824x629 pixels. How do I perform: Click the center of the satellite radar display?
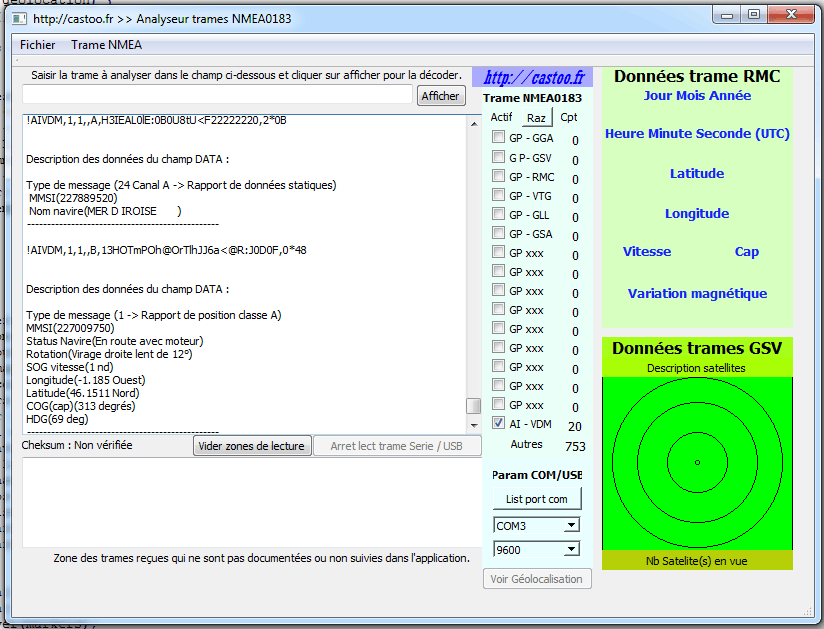pyautogui.click(x=697, y=462)
